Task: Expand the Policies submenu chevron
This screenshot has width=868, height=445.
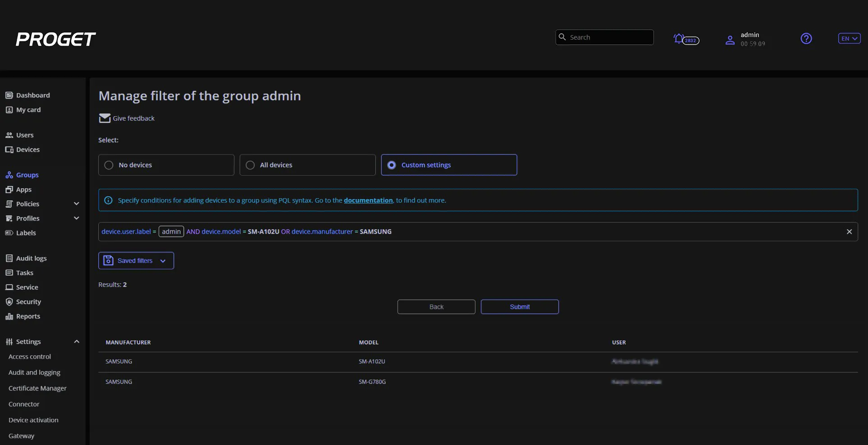Action: 77,204
